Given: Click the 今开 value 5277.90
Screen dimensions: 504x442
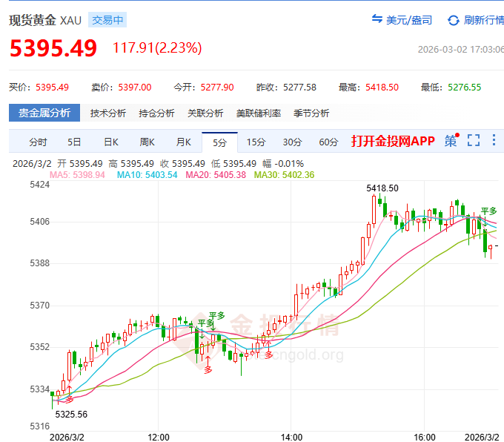Looking at the screenshot, I should pos(217,88).
